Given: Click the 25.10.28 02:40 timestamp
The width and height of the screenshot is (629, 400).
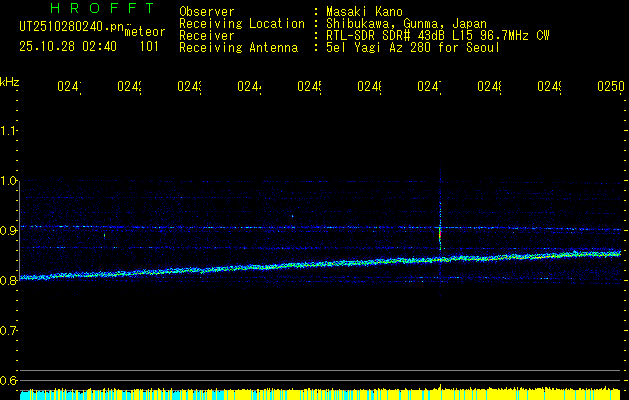Looking at the screenshot, I should 68,46.
